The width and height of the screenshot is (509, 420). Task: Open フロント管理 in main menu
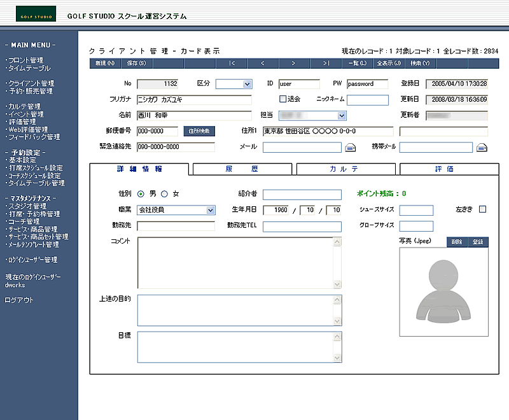pyautogui.click(x=25, y=60)
